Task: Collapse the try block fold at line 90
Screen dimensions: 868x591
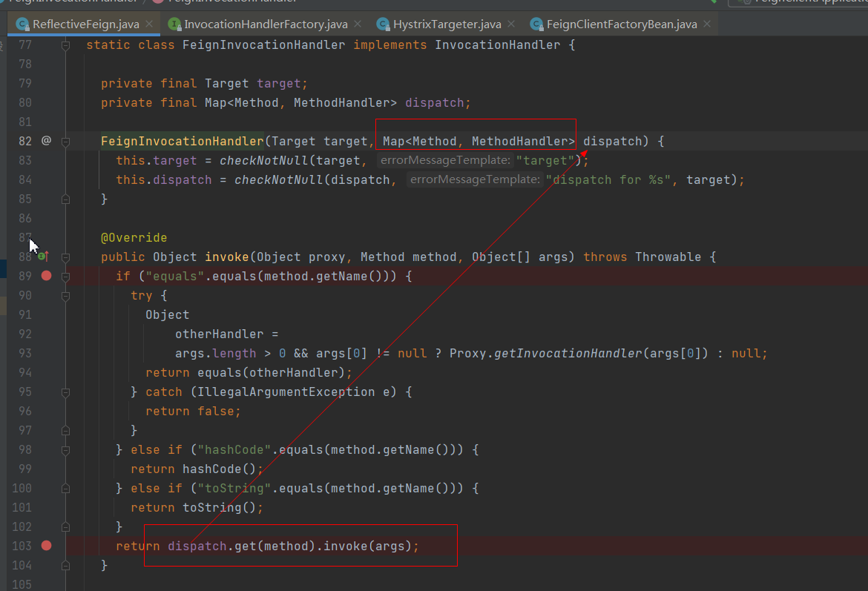Action: pos(65,296)
